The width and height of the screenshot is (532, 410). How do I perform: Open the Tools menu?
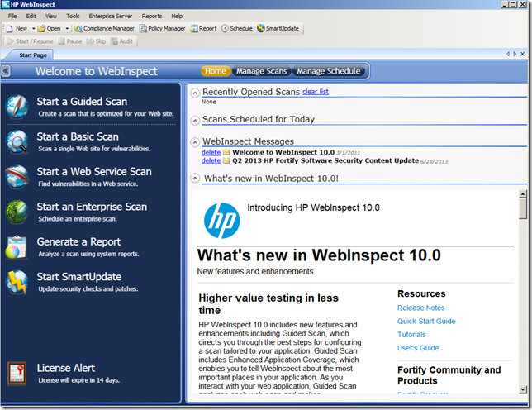(73, 16)
